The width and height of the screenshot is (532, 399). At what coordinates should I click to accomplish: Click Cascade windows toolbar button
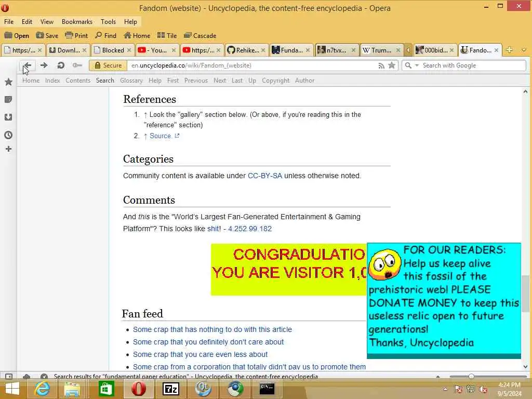pos(200,36)
